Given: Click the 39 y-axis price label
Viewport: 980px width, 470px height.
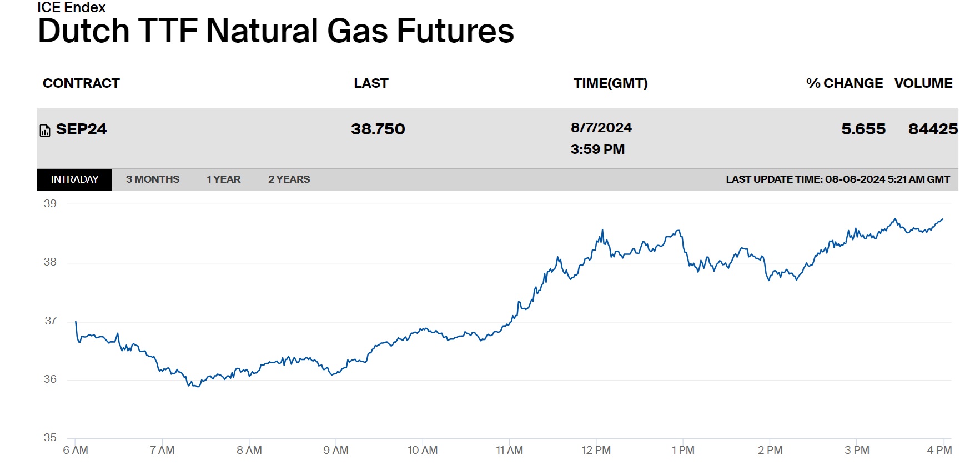Looking at the screenshot, I should (50, 204).
